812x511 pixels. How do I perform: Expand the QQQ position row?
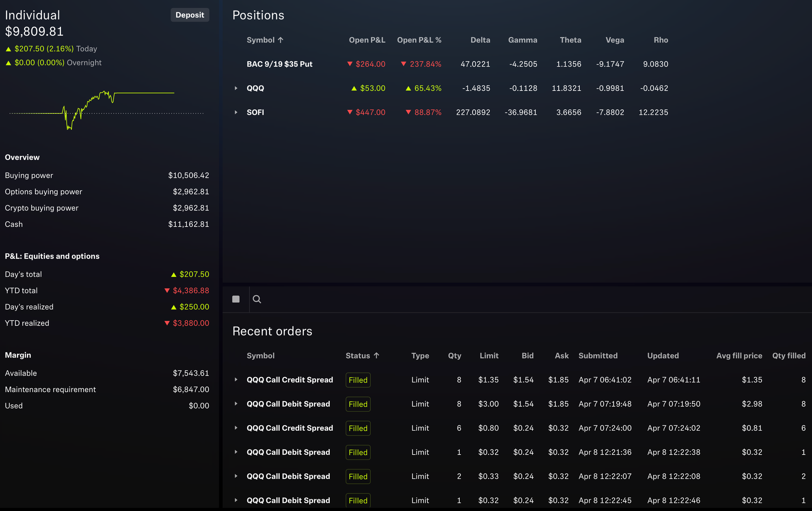point(236,88)
